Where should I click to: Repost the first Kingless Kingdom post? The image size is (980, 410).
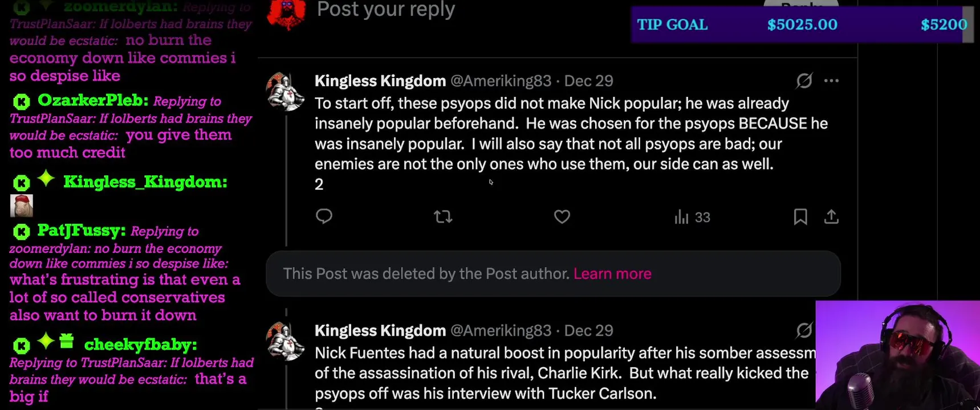coord(443,216)
